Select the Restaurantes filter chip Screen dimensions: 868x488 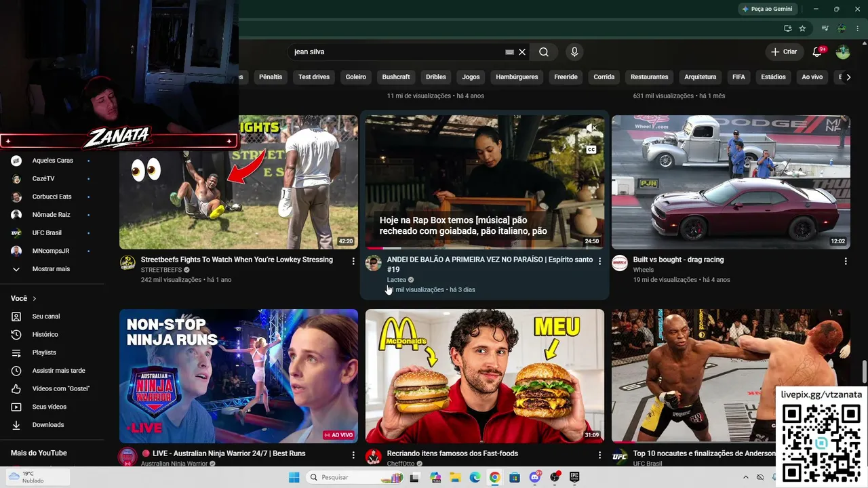(650, 77)
